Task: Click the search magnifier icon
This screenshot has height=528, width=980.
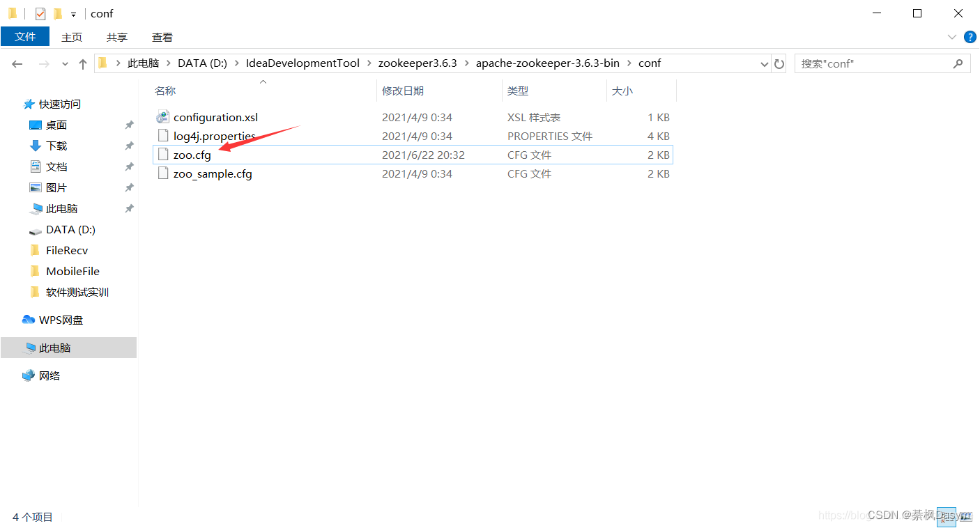Action: pyautogui.click(x=958, y=63)
